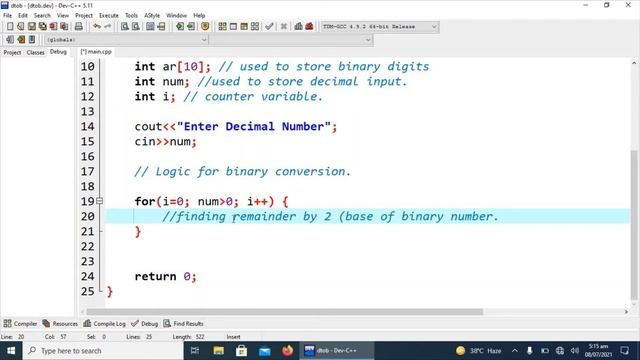Undo the last edit
Screen dimensions: 640x360
point(97,27)
